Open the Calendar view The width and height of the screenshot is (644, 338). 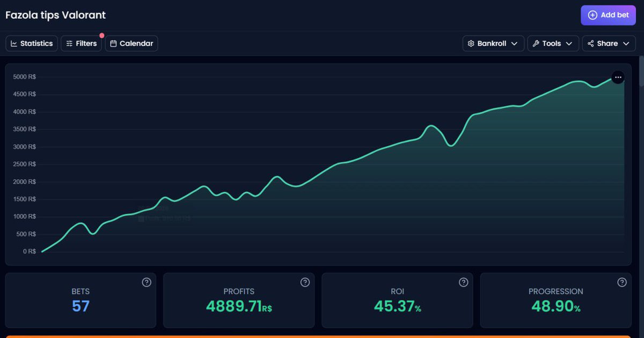coord(131,44)
